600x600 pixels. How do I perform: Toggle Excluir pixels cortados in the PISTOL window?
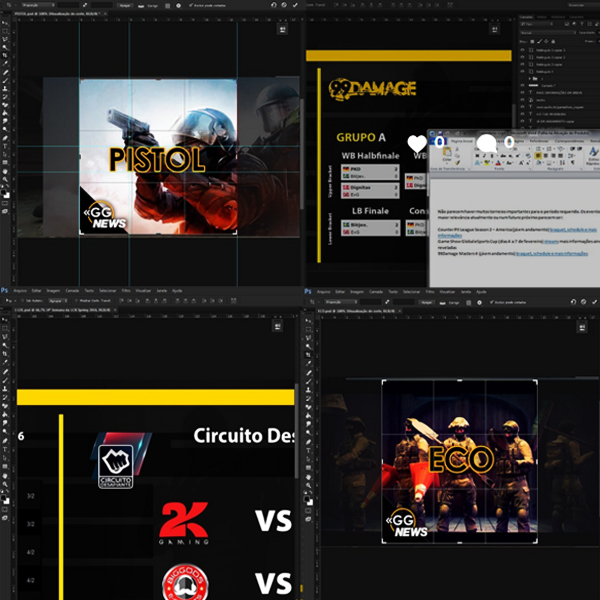click(207, 5)
